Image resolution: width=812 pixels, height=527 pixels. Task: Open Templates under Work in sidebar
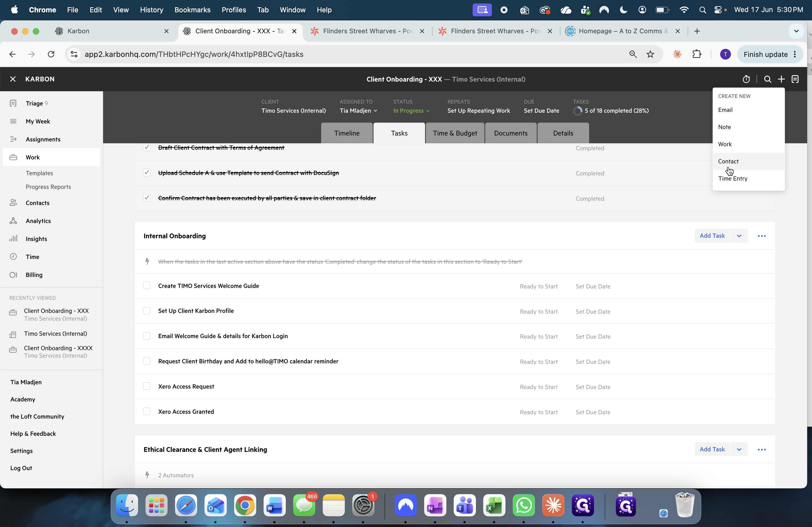[39, 173]
